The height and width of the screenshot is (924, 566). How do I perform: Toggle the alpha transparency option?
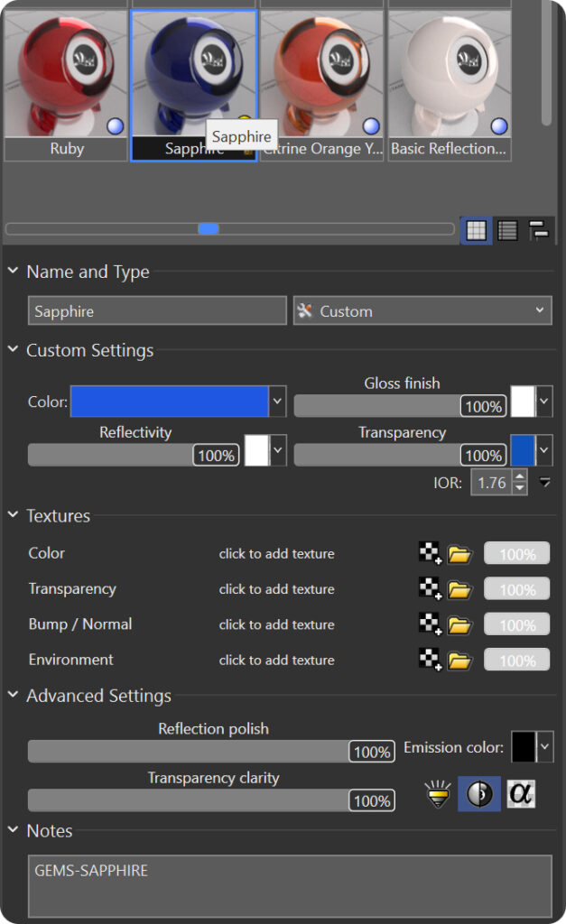[x=521, y=794]
